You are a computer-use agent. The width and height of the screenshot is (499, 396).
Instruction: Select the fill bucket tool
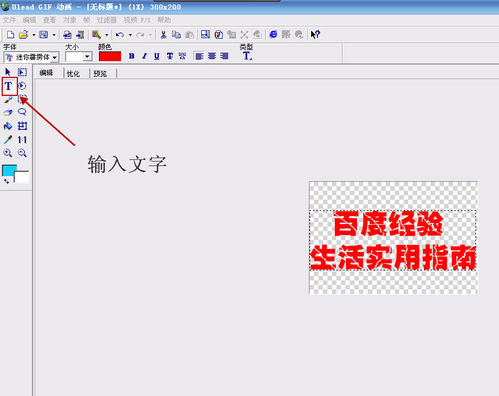tap(8, 126)
